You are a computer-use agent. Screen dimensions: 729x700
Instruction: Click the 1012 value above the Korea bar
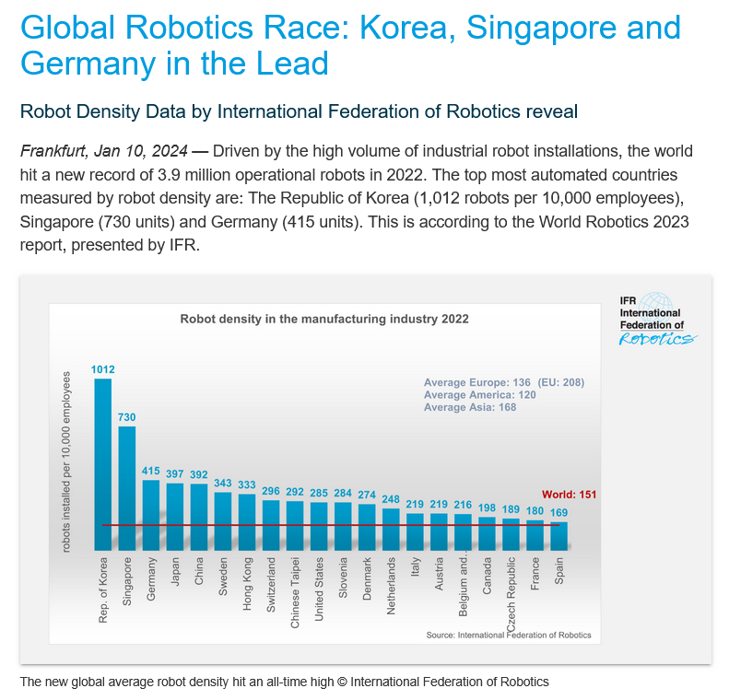(102, 369)
